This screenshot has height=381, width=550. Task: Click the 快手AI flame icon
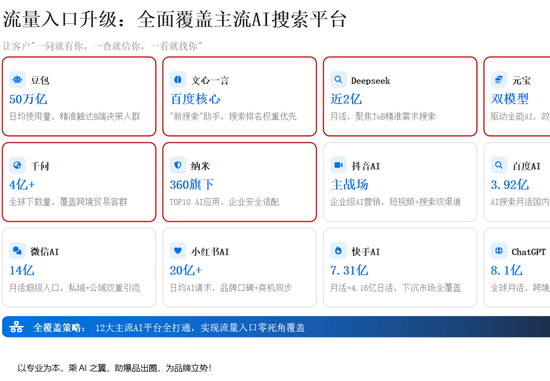tap(338, 251)
